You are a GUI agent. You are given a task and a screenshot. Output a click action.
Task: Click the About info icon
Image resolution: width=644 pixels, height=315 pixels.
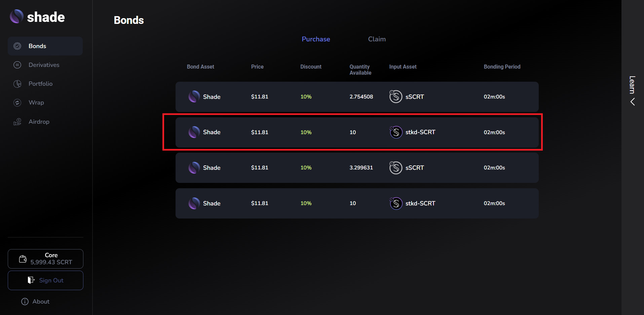pos(25,302)
